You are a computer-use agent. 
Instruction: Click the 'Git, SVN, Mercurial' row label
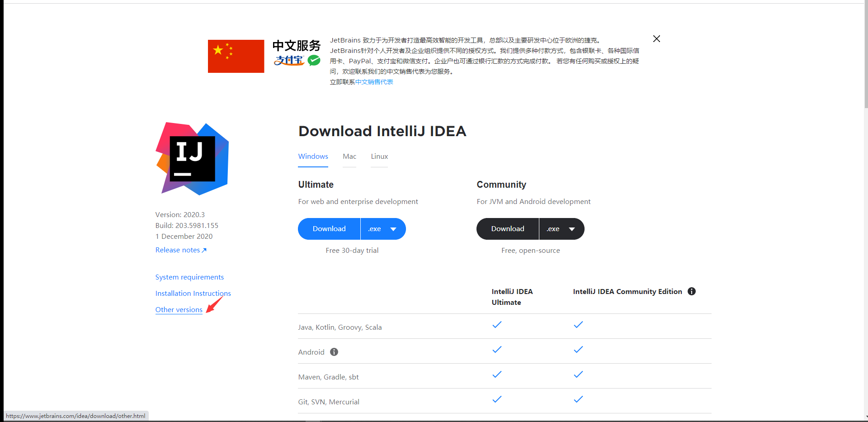coord(329,402)
